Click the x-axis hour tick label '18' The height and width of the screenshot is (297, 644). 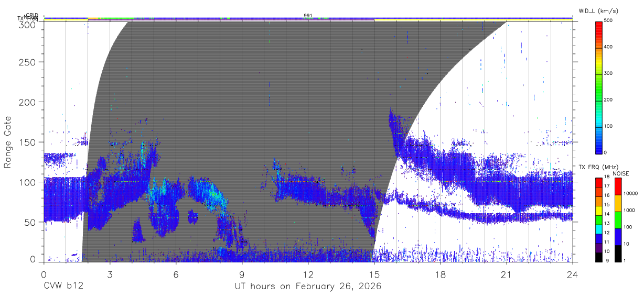440,274
